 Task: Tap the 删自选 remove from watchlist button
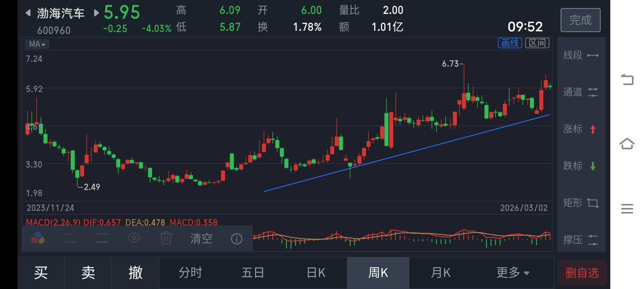tap(582, 273)
